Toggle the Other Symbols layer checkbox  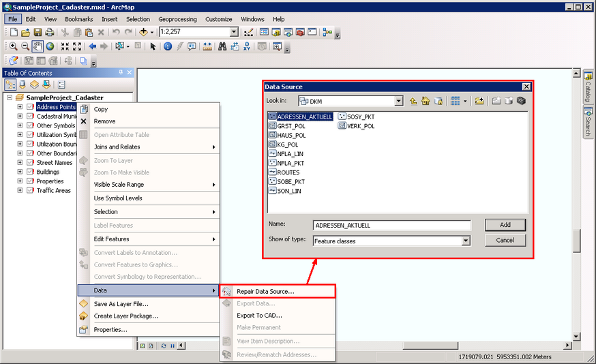click(x=31, y=125)
